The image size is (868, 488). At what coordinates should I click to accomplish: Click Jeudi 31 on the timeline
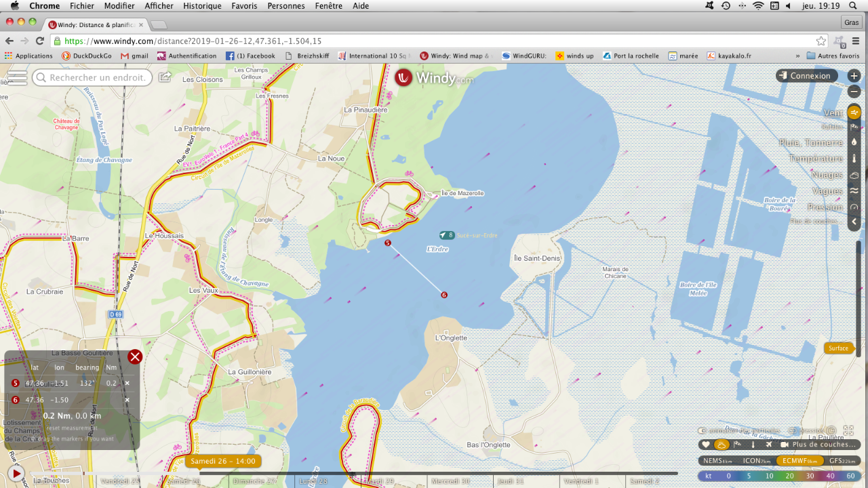[510, 481]
